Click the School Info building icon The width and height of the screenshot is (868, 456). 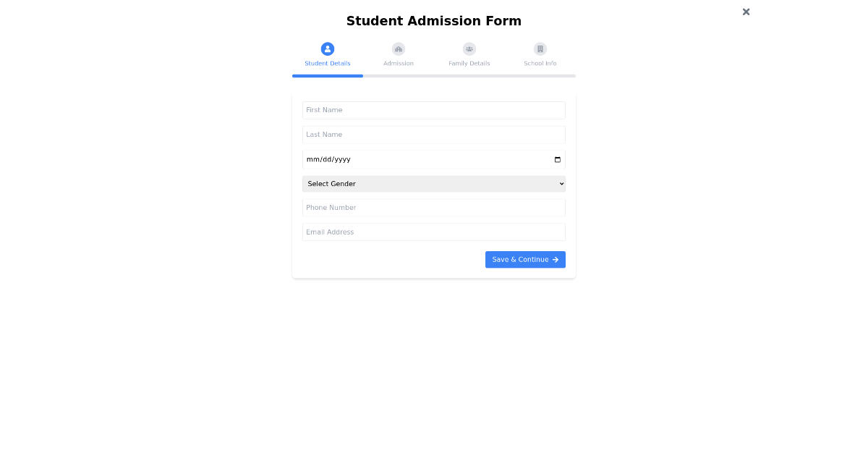[540, 48]
